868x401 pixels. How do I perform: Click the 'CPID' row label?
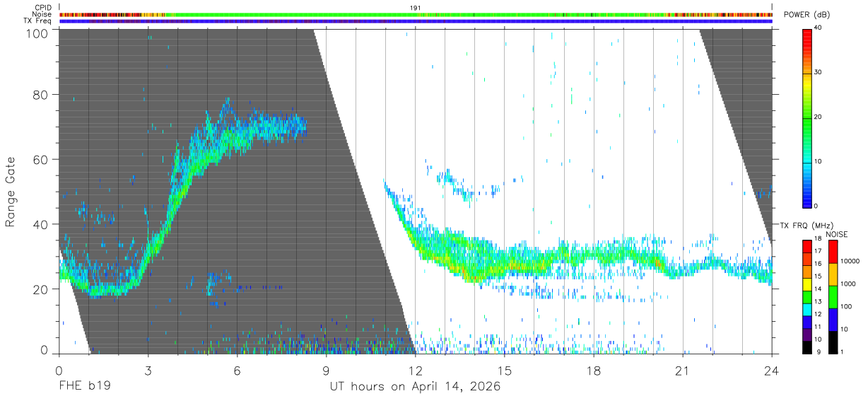coord(44,8)
